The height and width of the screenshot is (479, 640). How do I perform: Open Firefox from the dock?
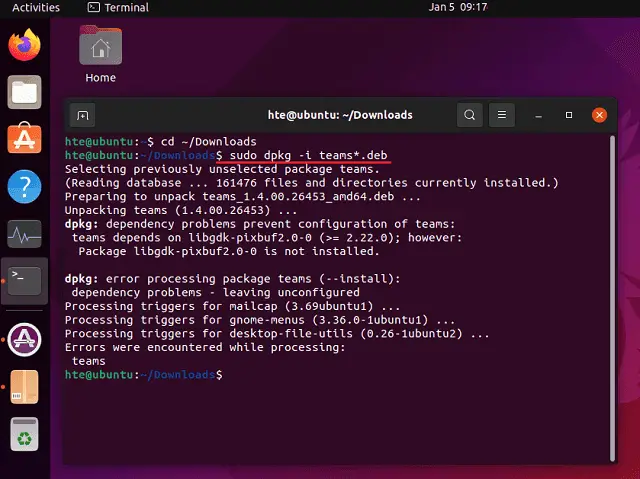(24, 45)
